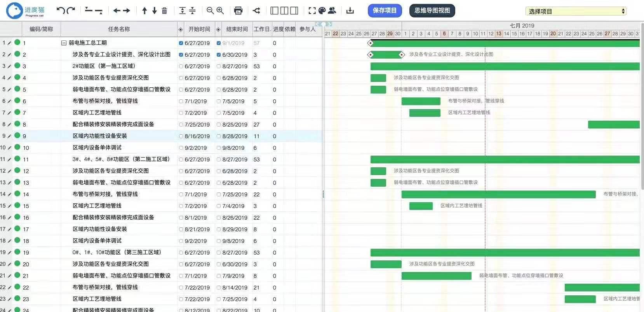Click the 任务名称 column header
The width and height of the screenshot is (644, 312).
point(119,29)
